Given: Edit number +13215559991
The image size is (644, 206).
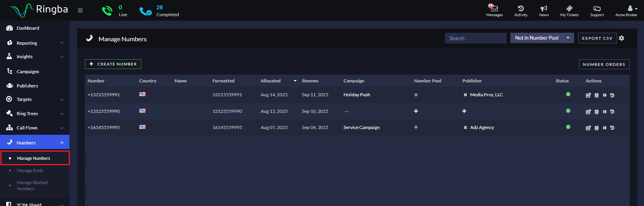Looking at the screenshot, I should coord(588,95).
